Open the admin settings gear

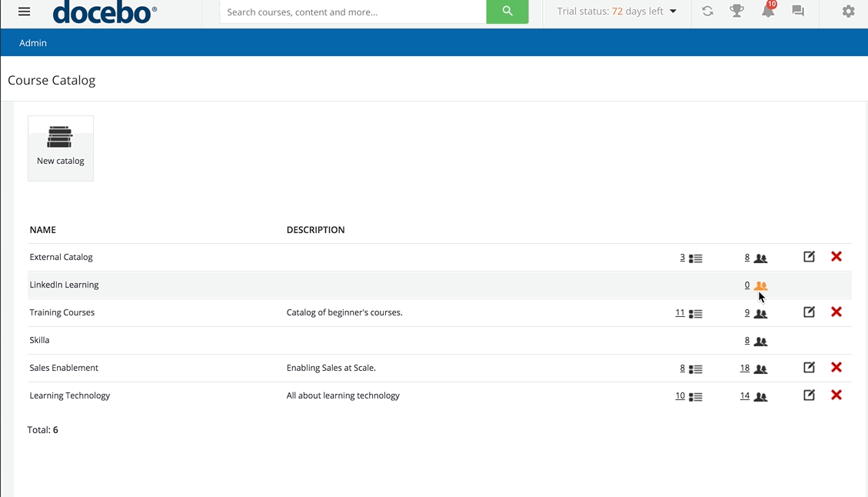tap(848, 12)
